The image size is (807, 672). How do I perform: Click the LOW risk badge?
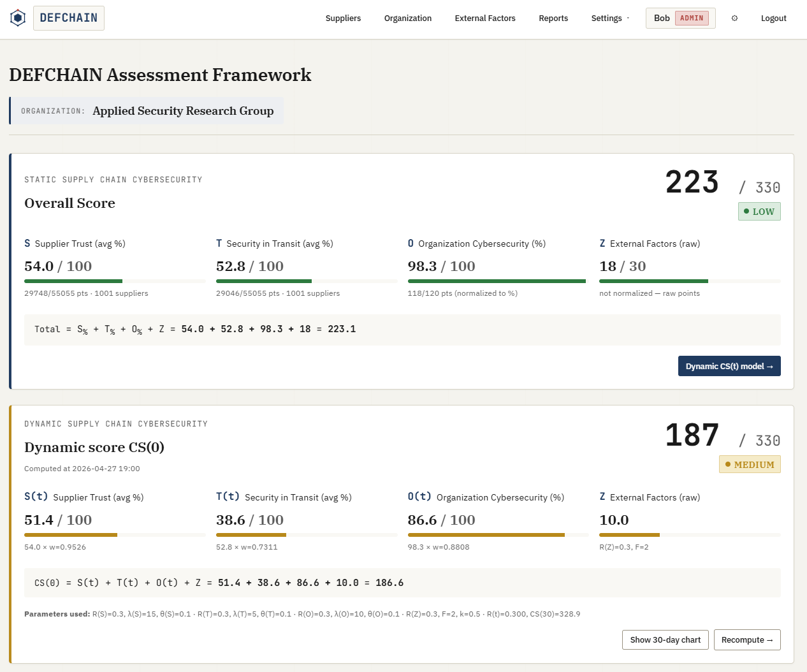click(x=759, y=212)
